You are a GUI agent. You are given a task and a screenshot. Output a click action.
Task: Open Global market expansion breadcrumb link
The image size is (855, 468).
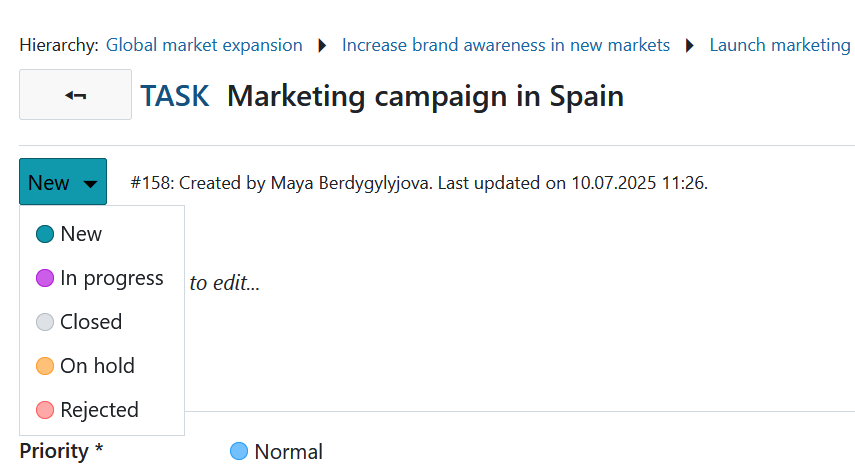(204, 45)
